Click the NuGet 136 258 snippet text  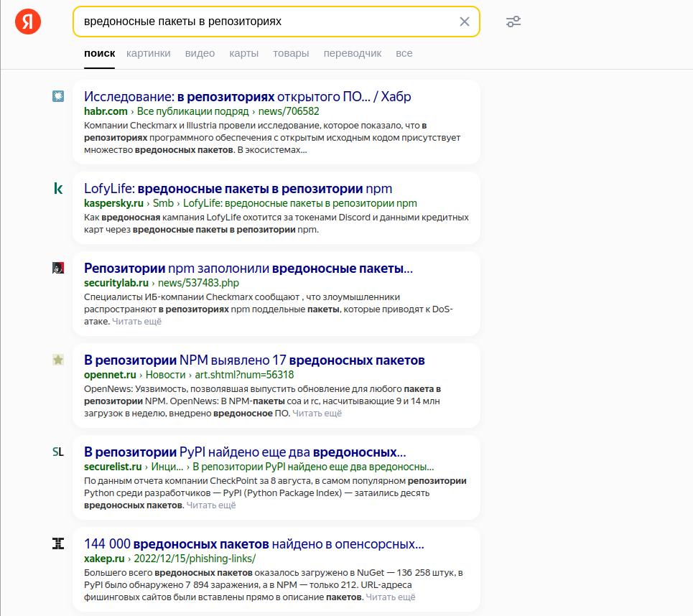274,584
